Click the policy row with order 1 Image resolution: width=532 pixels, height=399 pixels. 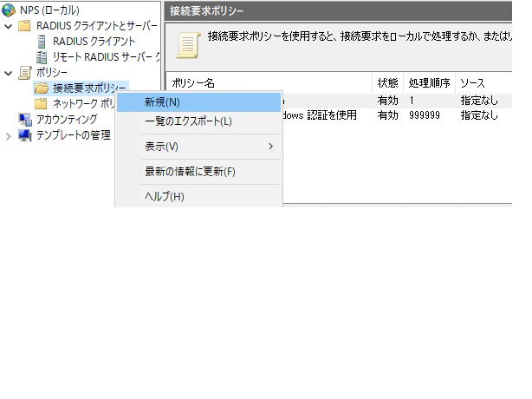coord(397,101)
